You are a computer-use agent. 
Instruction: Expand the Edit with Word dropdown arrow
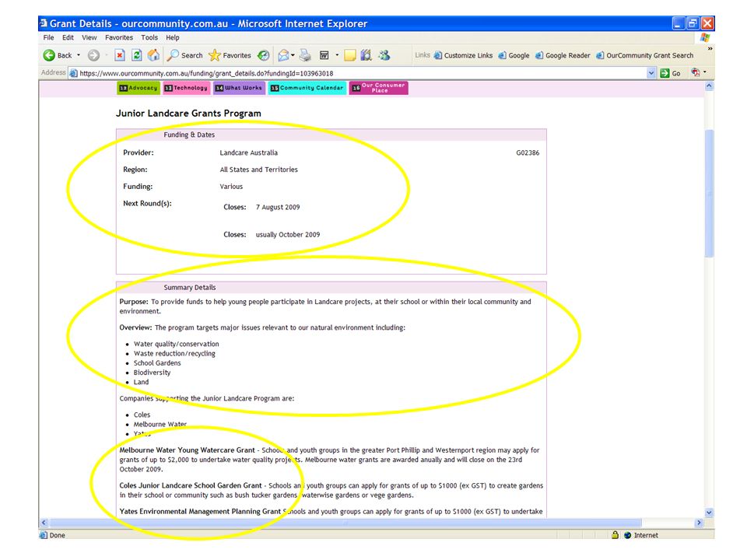pyautogui.click(x=337, y=55)
